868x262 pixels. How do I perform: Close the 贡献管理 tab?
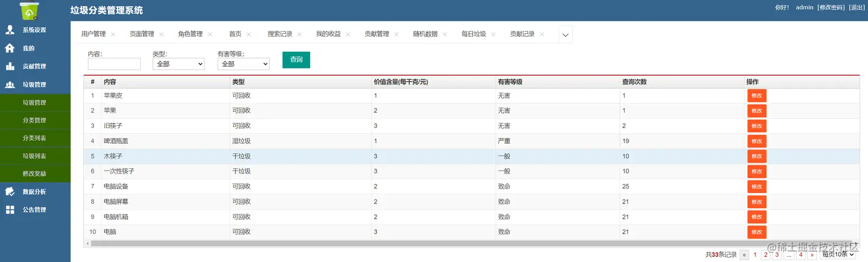[x=397, y=34]
